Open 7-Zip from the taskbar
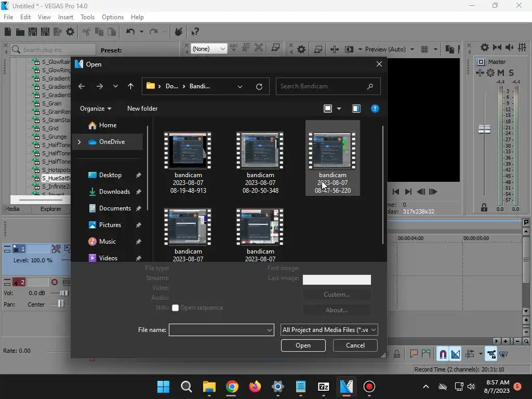The image size is (532, 399). pos(323,387)
